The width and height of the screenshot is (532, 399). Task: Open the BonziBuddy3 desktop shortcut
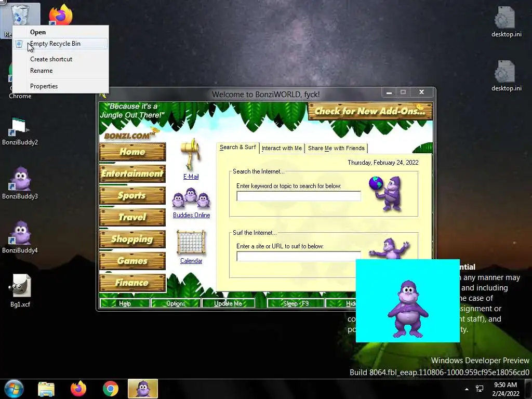(x=20, y=182)
